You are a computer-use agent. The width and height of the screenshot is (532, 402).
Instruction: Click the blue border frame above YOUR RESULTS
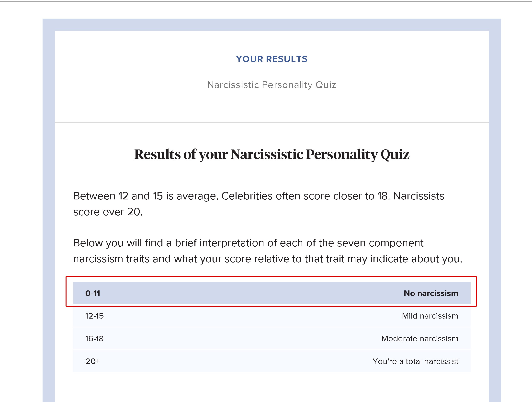[272, 25]
